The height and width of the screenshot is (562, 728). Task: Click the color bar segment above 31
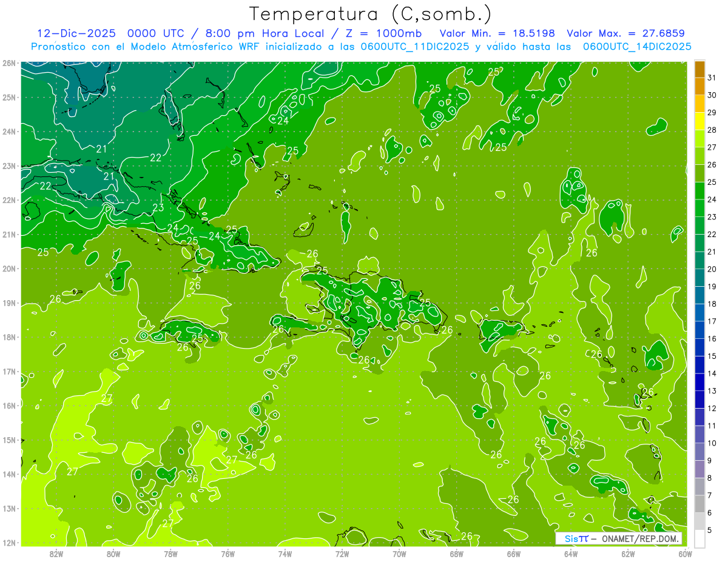coord(699,70)
